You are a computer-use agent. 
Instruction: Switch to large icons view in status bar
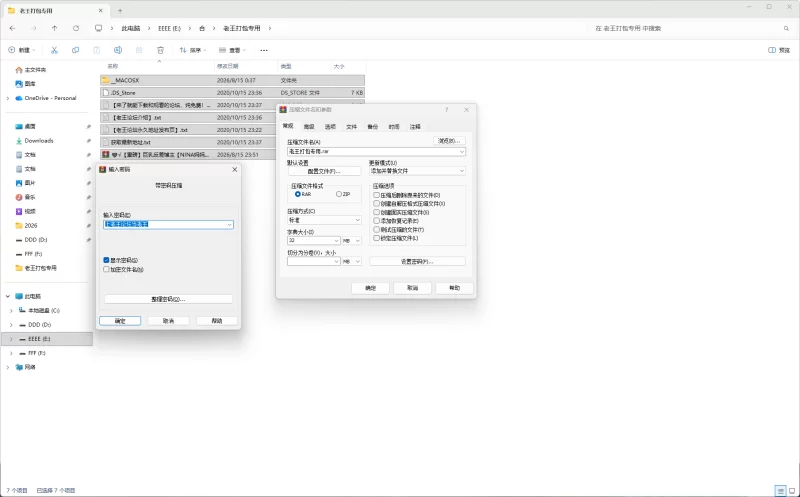[x=792, y=490]
